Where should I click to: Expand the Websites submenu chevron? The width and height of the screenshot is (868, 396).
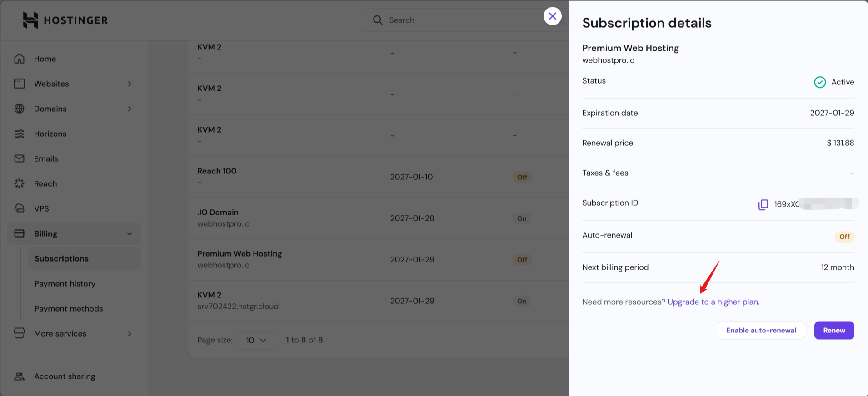click(x=130, y=84)
